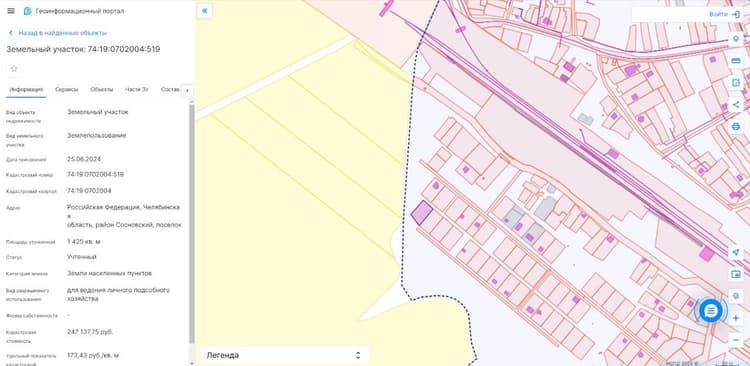Open the partially visible Состав tab
Image resolution: width=750 pixels, height=366 pixels.
tap(170, 89)
